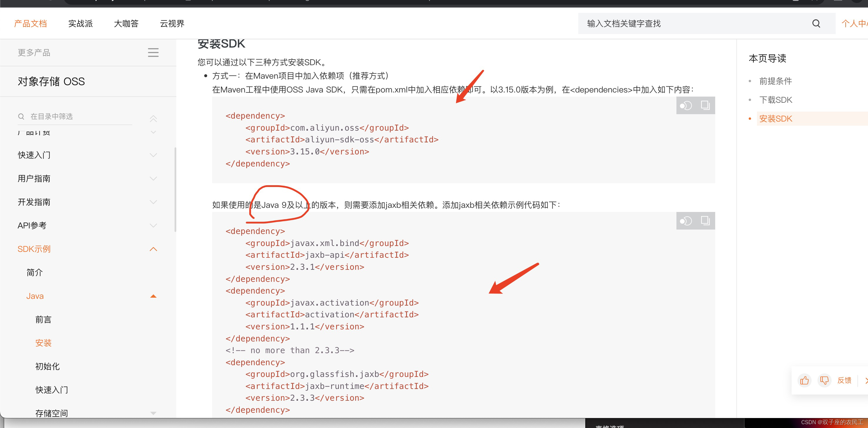Switch to the 实战派 tab
The width and height of the screenshot is (868, 428).
80,23
